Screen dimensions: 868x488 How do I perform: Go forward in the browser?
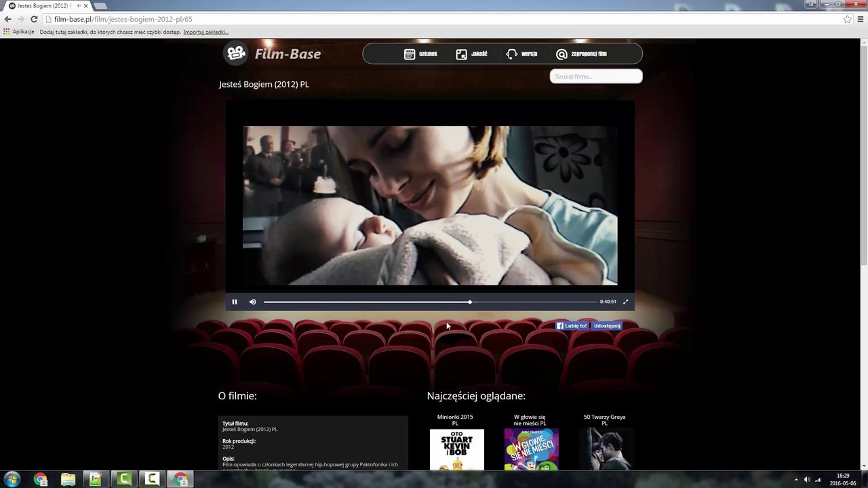coord(20,19)
